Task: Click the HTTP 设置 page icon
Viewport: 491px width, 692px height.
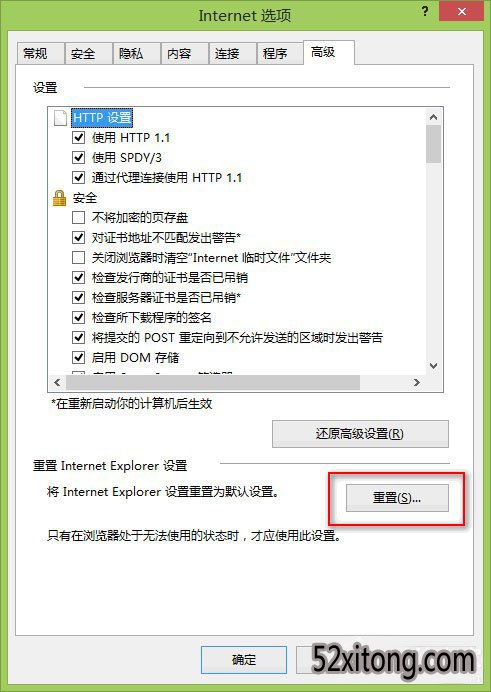Action: (x=60, y=118)
